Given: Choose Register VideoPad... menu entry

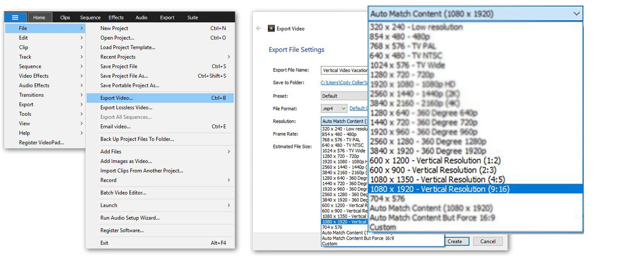Looking at the screenshot, I should pyautogui.click(x=45, y=142).
